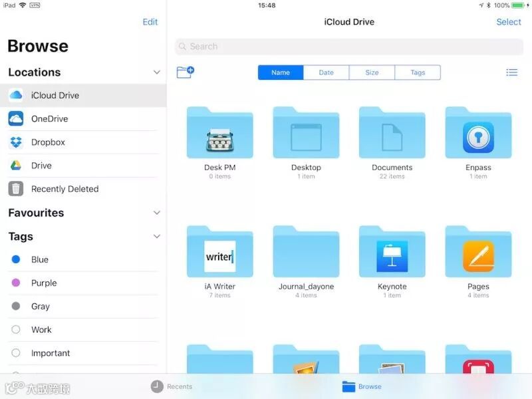Switch to the Recents tab
This screenshot has height=399, width=532.
tap(172, 386)
